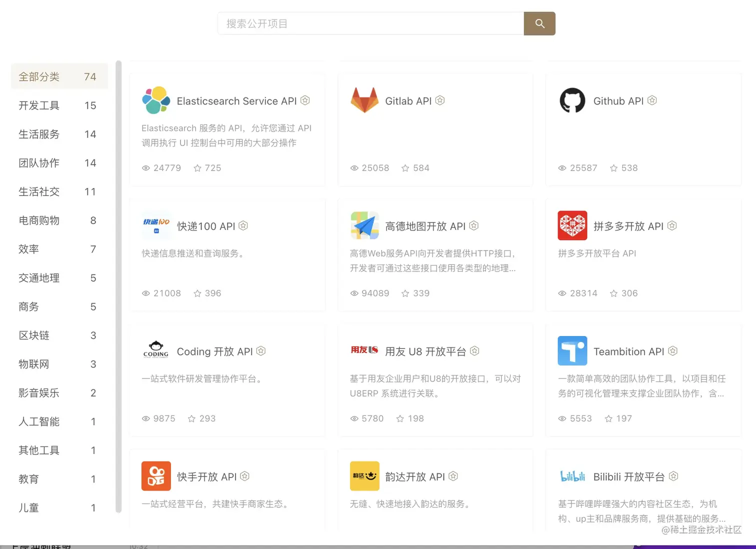Click 拼多多开放平台 API description
This screenshot has width=756, height=549.
click(597, 253)
